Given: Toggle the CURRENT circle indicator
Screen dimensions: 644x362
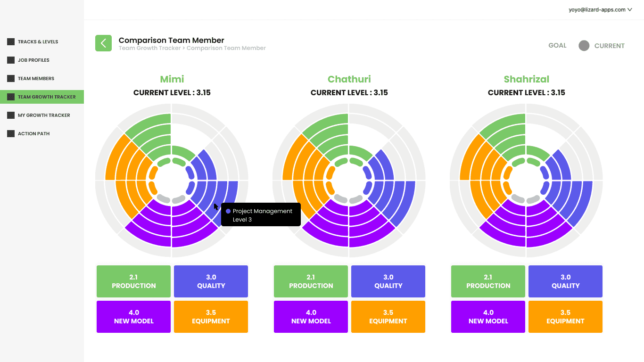Looking at the screenshot, I should 584,46.
